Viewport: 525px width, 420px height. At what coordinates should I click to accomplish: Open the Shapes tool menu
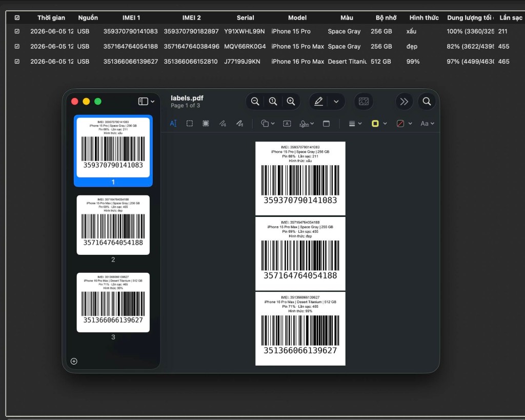(x=268, y=124)
